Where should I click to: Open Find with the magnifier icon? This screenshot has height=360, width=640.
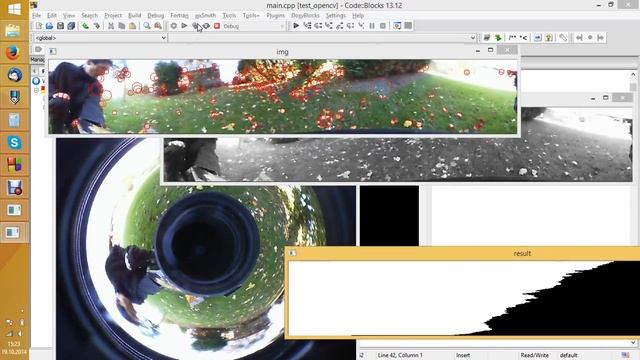coord(147,26)
